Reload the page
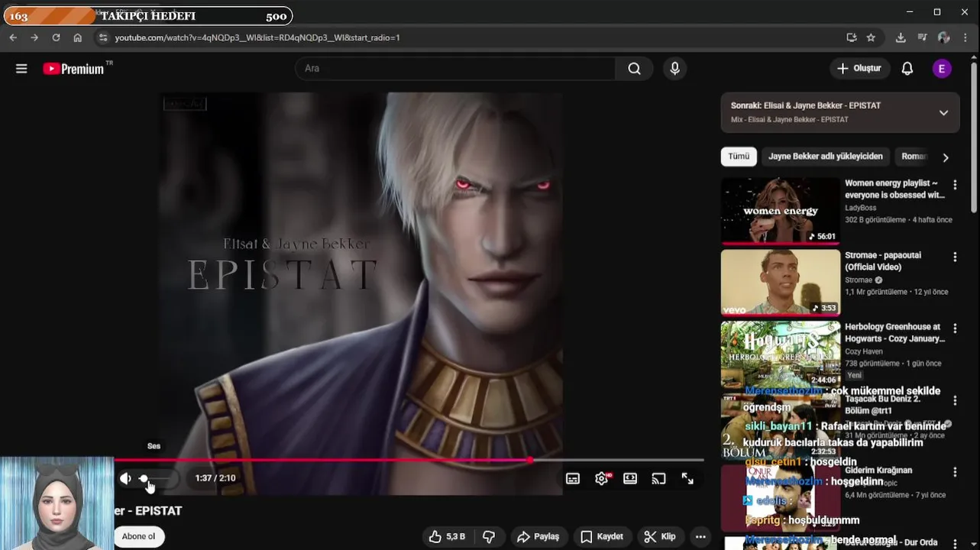 (56, 37)
